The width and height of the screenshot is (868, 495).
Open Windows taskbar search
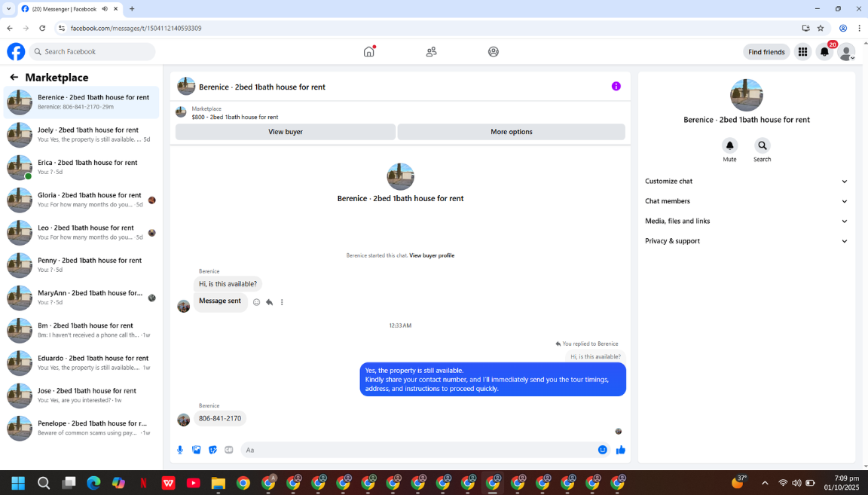(x=43, y=483)
